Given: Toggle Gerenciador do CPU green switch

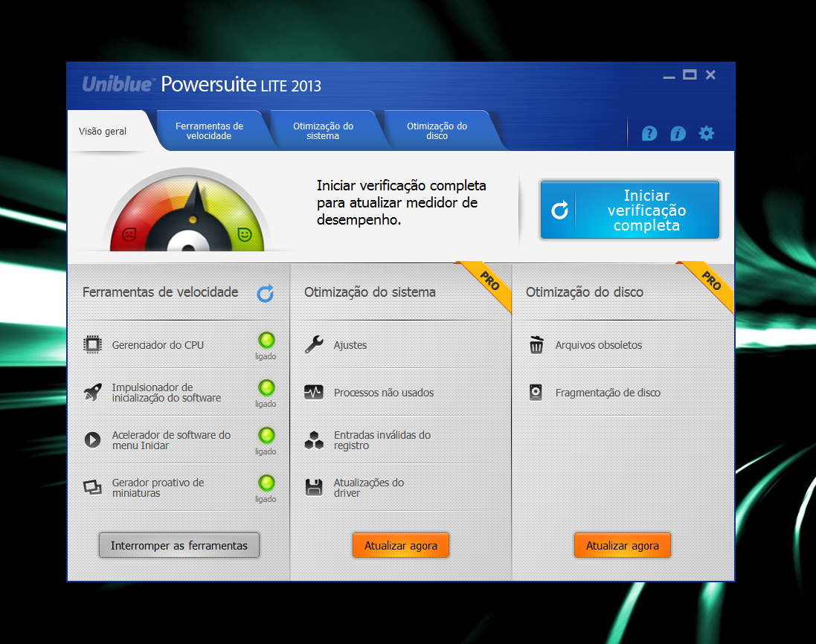Looking at the screenshot, I should click(266, 340).
